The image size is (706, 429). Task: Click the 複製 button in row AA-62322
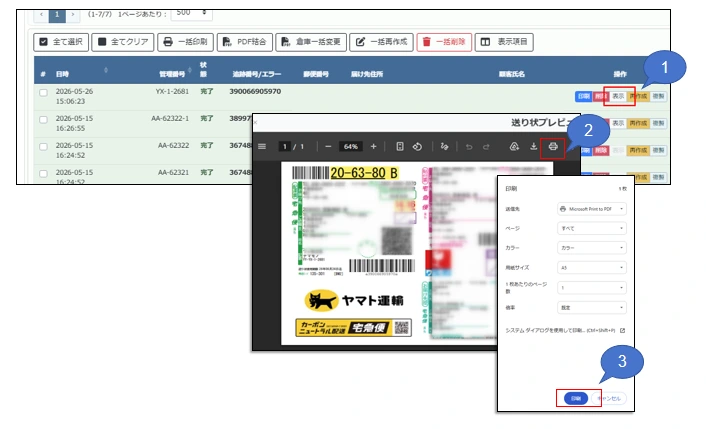click(658, 150)
